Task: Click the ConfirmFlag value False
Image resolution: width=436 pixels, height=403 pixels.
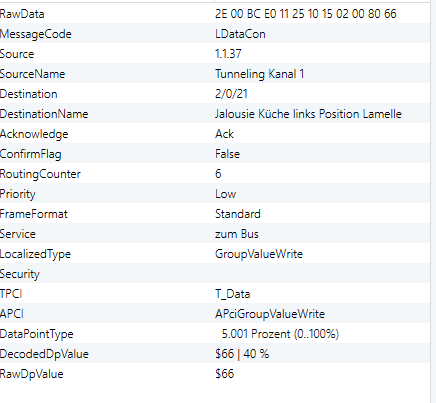Action: 227,154
